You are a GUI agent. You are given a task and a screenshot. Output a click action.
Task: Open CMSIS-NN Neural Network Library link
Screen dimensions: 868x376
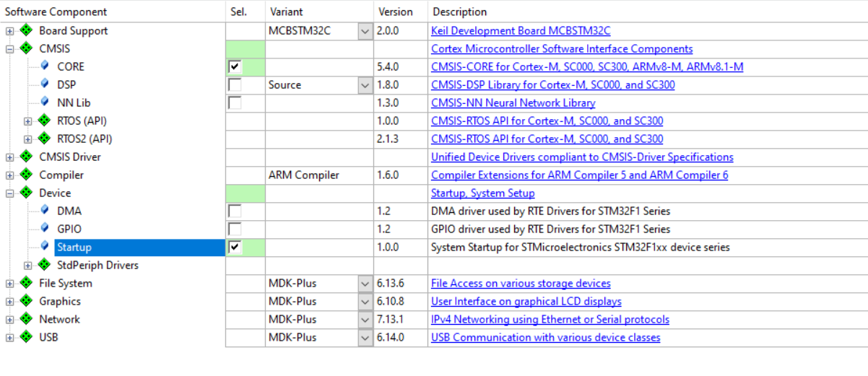click(x=513, y=103)
